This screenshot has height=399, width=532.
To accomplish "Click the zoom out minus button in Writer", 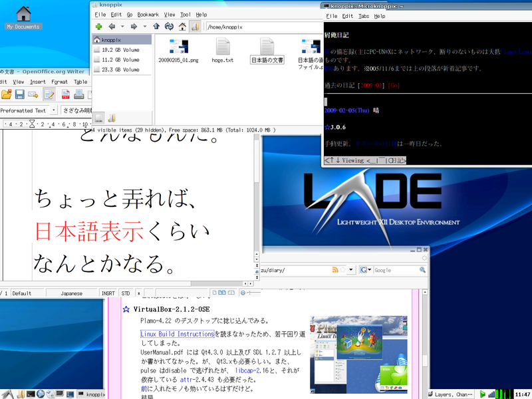I will click(243, 293).
